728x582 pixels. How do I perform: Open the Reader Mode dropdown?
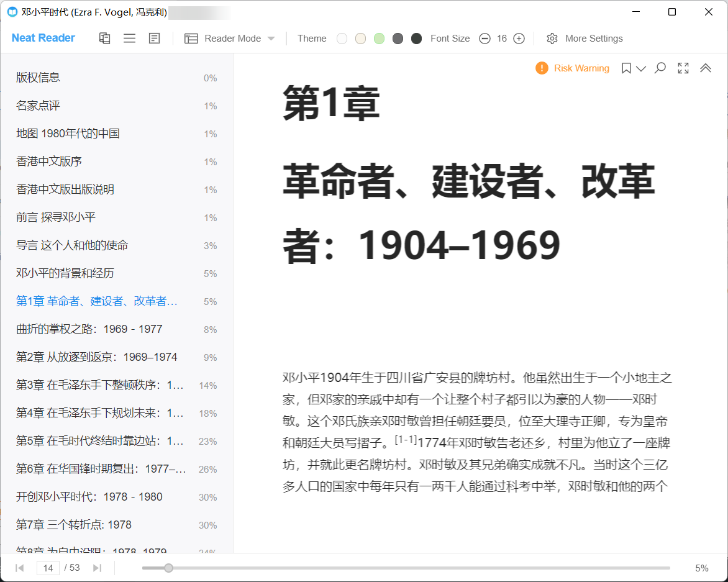[x=230, y=39]
